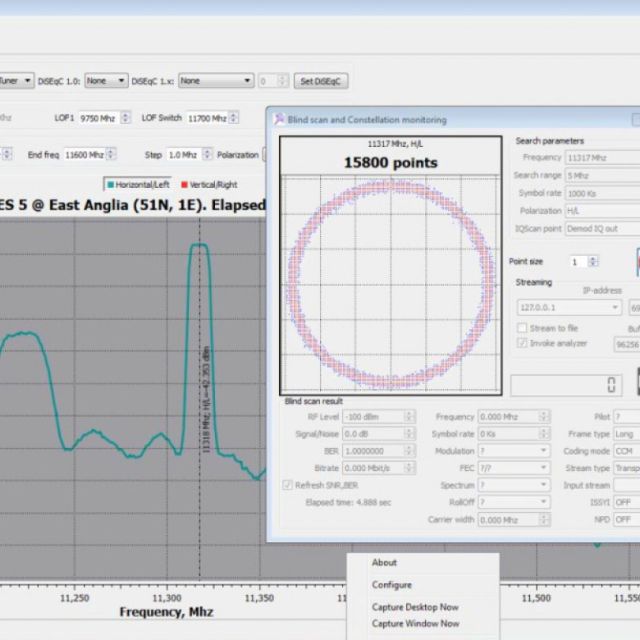Click Capture Window Now menu entry
Viewport: 640px width, 640px height.
click(x=415, y=623)
